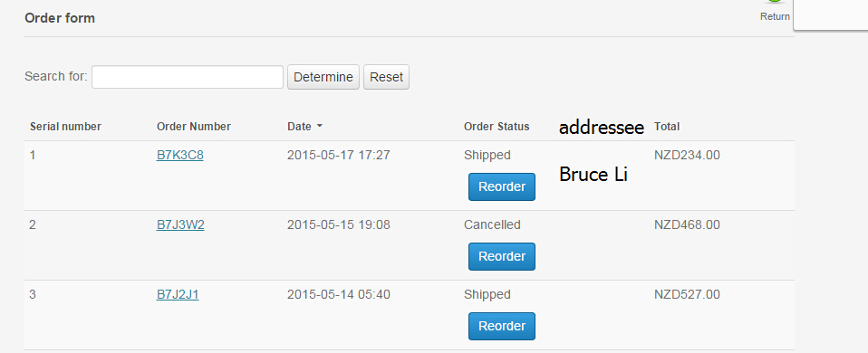868x353 pixels.
Task: Select the NZD468.00 total amount
Action: tap(687, 225)
